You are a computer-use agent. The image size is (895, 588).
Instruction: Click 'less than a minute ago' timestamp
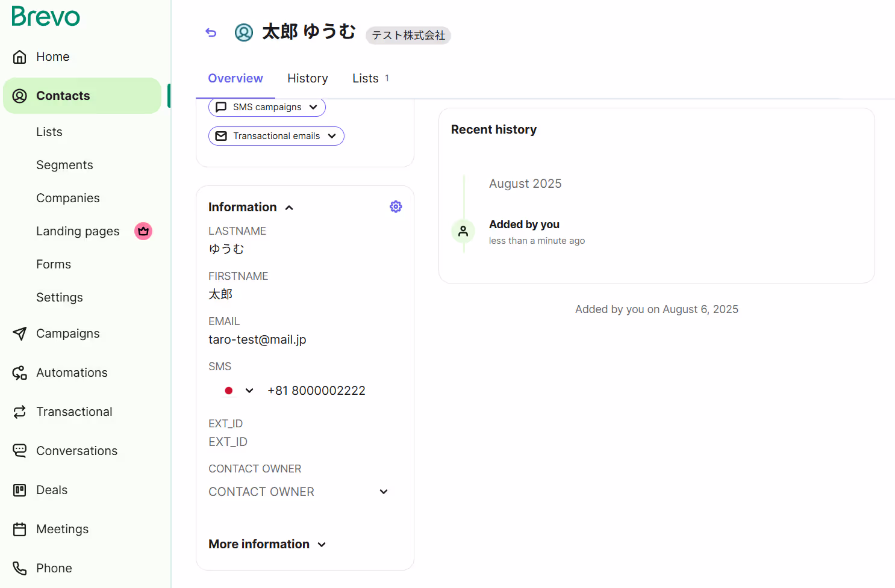click(x=537, y=241)
